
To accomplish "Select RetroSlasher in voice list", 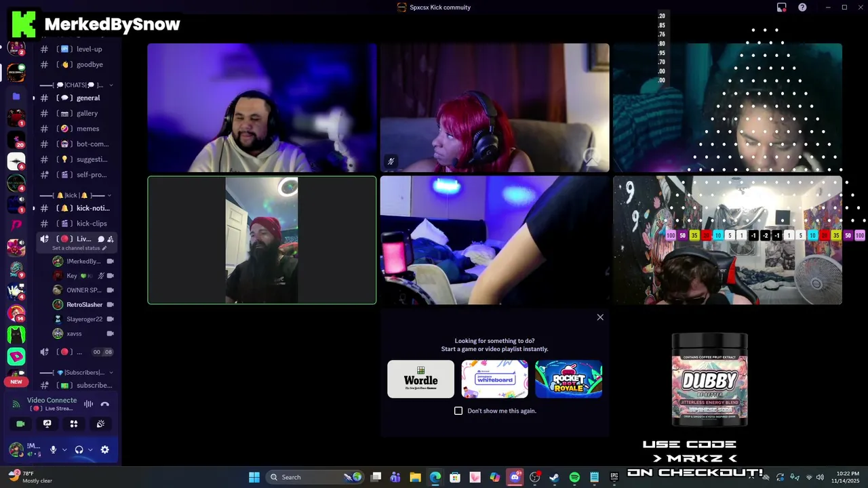I will click(83, 304).
